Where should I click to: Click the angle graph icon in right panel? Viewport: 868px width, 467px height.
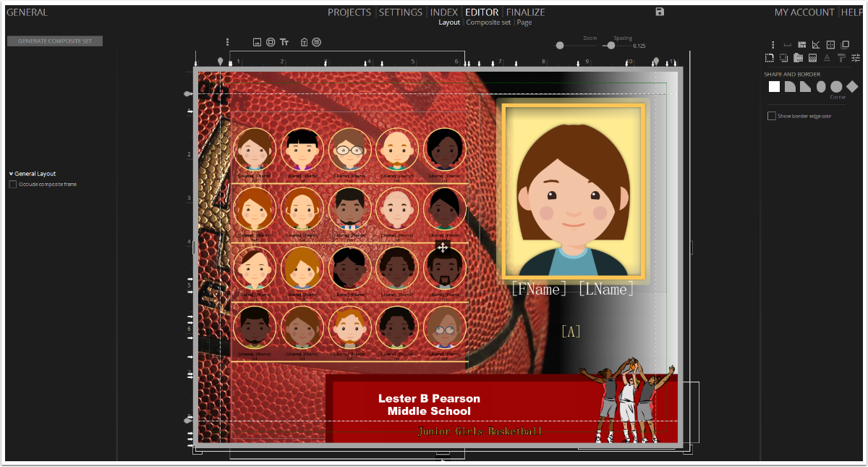[816, 45]
